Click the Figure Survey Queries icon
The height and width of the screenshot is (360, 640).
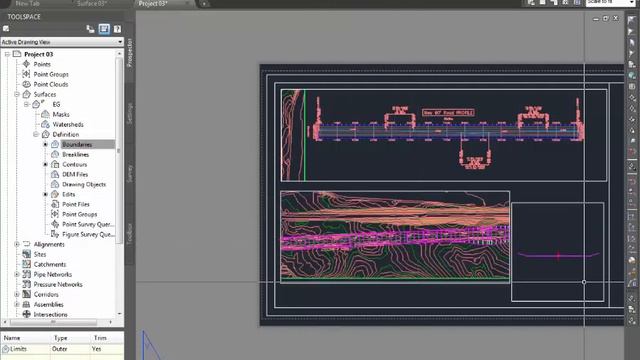click(55, 234)
